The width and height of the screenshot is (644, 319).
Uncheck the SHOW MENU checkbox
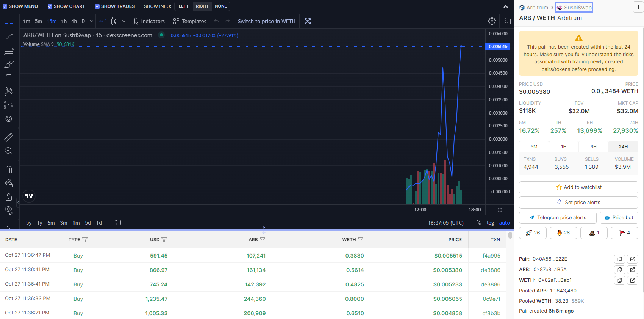[x=5, y=6]
